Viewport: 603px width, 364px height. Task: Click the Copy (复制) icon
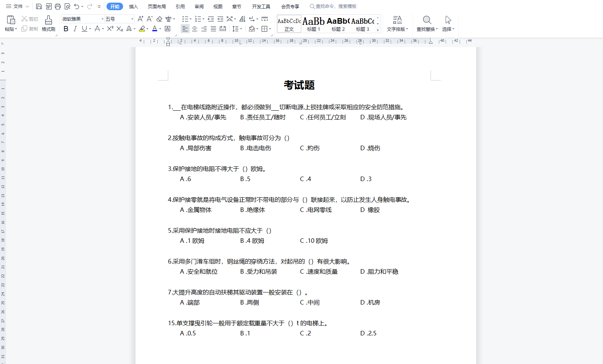(x=24, y=29)
